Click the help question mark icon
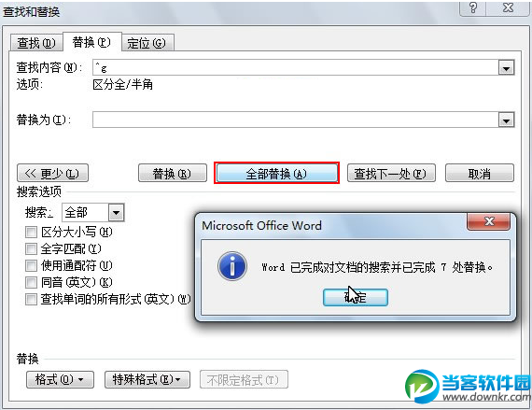532x410 pixels. point(473,7)
